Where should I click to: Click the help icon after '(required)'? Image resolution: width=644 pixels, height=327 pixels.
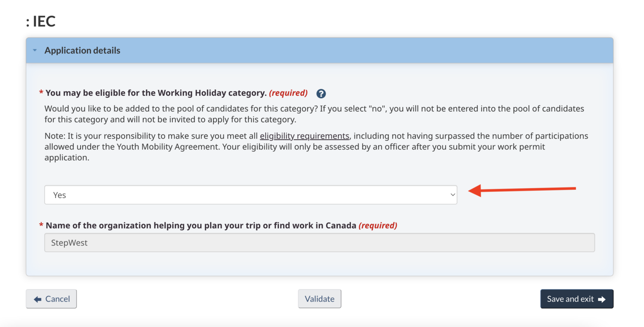321,93
